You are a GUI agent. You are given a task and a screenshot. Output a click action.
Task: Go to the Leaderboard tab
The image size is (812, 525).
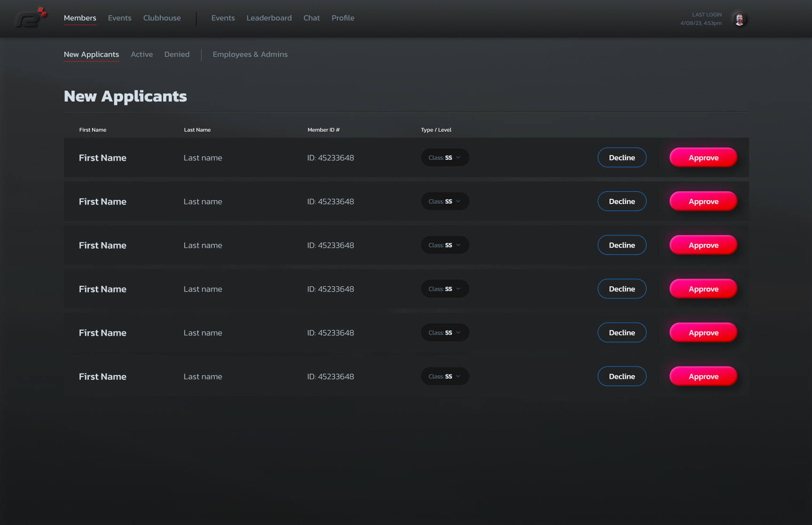pos(269,18)
